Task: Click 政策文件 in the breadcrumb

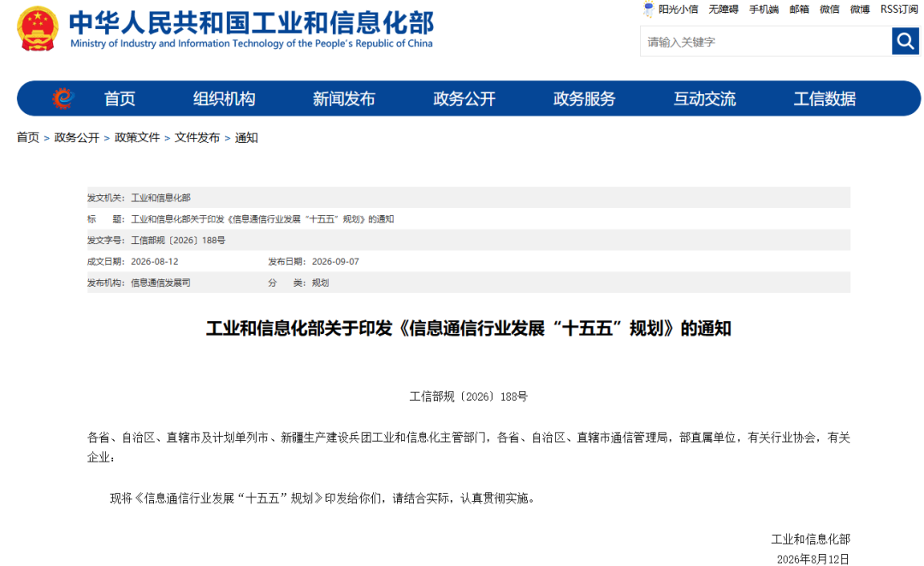Action: [x=137, y=137]
